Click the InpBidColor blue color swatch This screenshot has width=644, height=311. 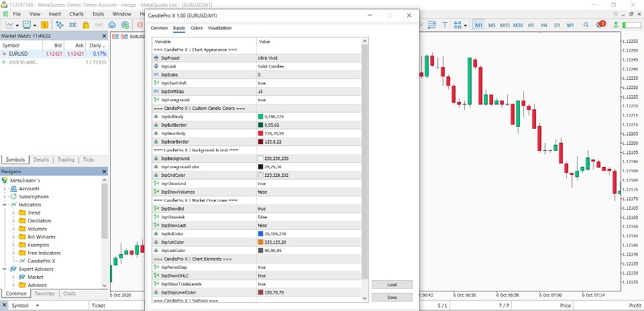pyautogui.click(x=260, y=234)
